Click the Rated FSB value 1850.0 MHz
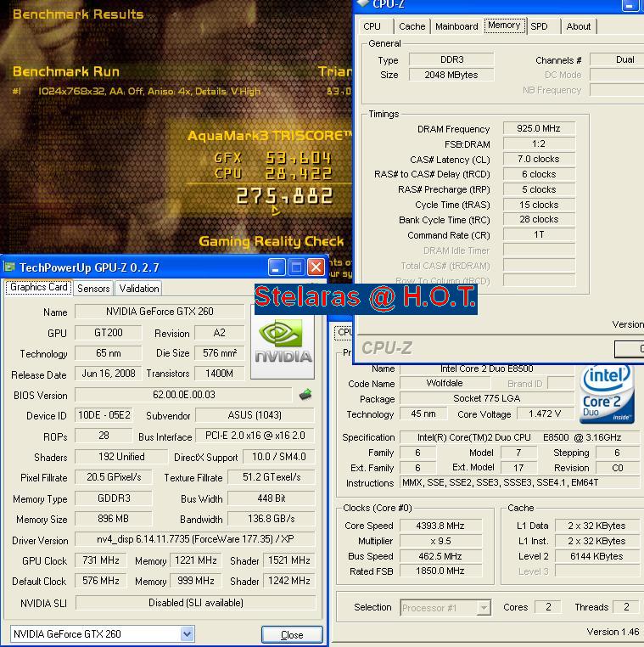 point(440,571)
